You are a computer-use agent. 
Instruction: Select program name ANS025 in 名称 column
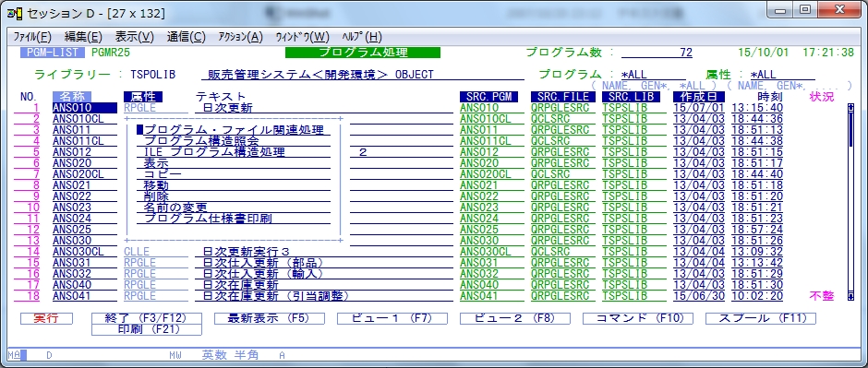click(x=84, y=230)
